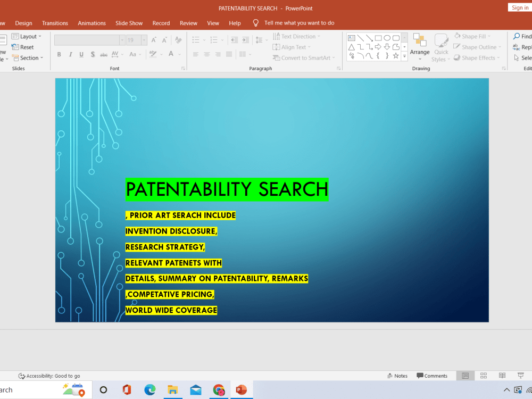This screenshot has height=399, width=532.
Task: Clear all formatting
Action: pos(178,40)
